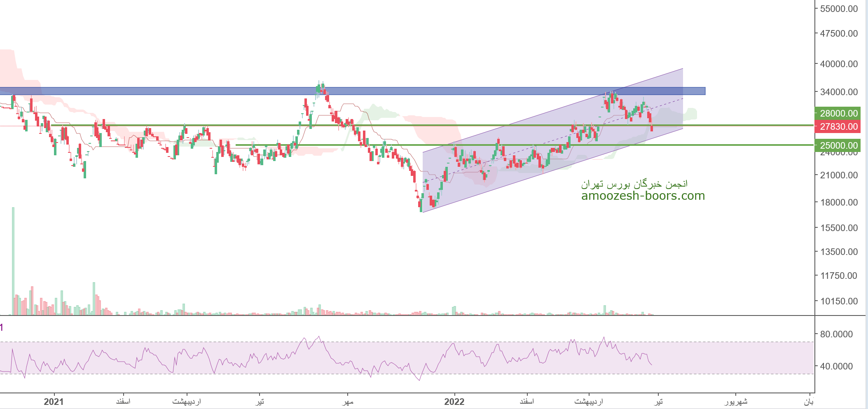Click the purple indicator label in oscillator pane
The height and width of the screenshot is (409, 868).
(x=2, y=328)
